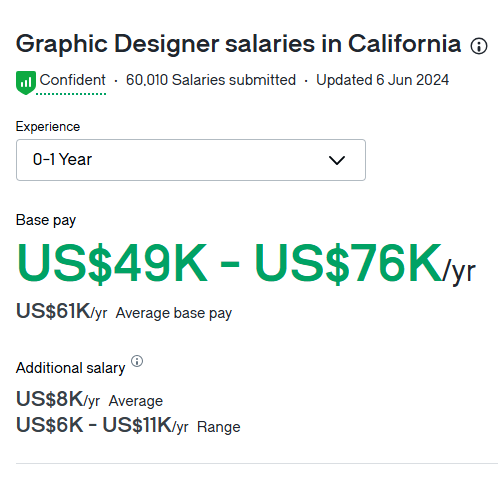Screen dimensions: 498x494
Task: Open the info icon next to Additional salary
Action: pyautogui.click(x=137, y=361)
